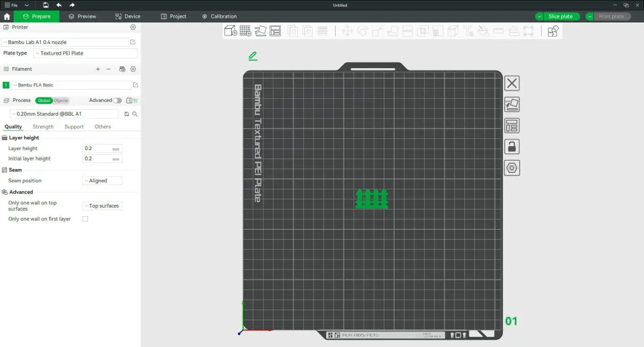Click the Slice plate button

562,17
